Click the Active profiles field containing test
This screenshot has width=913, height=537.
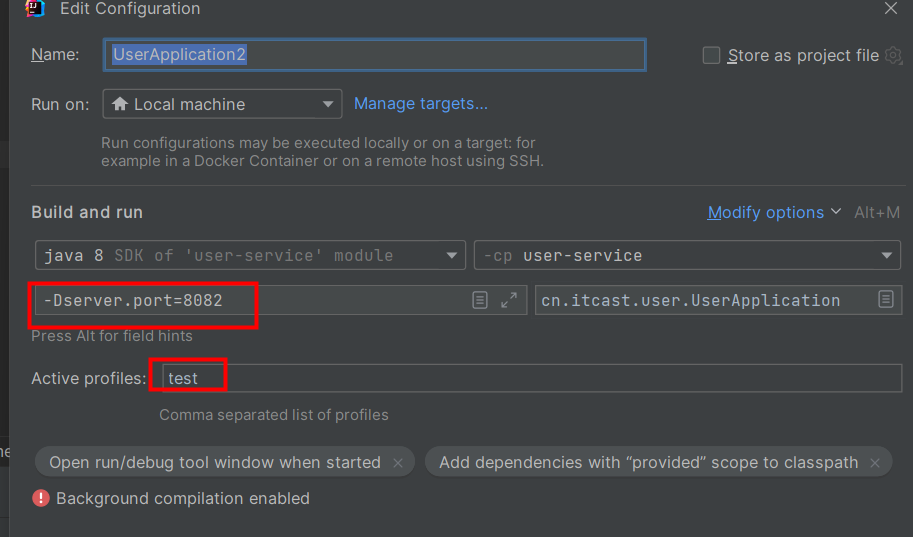[x=530, y=378]
